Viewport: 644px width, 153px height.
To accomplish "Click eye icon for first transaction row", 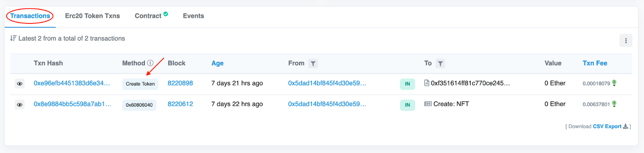I will tap(19, 84).
